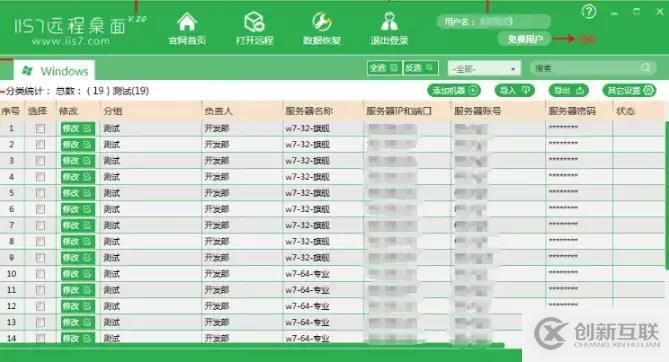Open the help question mark icon
The width and height of the screenshot is (669, 362).
589,12
